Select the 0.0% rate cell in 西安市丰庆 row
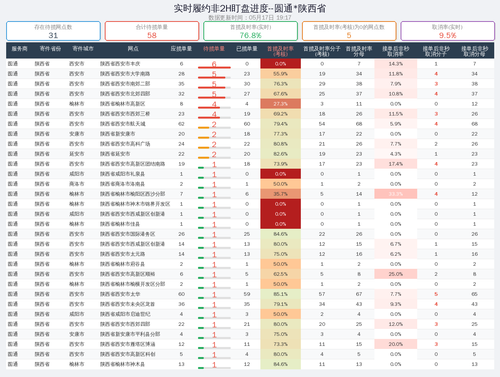 [280, 64]
